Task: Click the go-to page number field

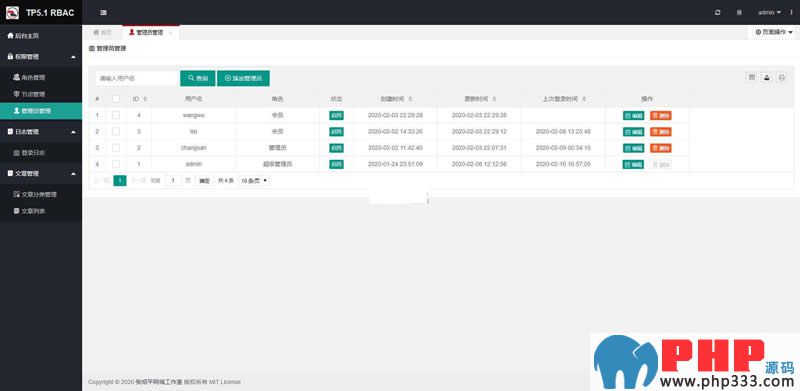Action: 173,180
